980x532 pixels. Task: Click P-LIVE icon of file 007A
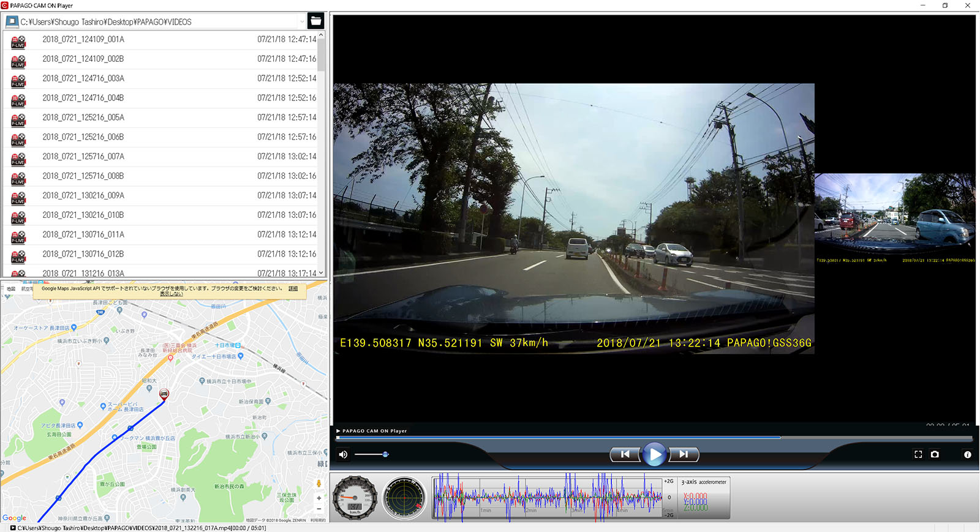[18, 159]
